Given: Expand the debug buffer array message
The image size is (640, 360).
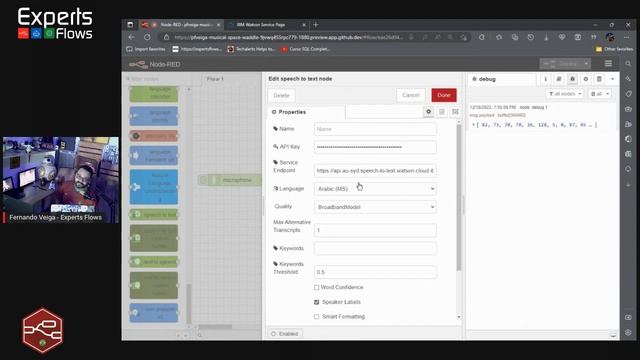Looking at the screenshot, I should point(473,125).
